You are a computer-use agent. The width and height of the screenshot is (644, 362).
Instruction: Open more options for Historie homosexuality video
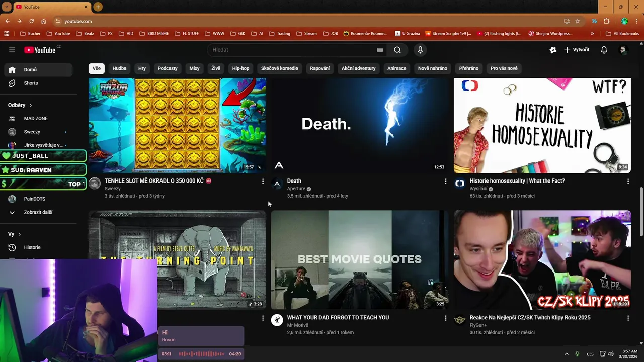click(628, 181)
